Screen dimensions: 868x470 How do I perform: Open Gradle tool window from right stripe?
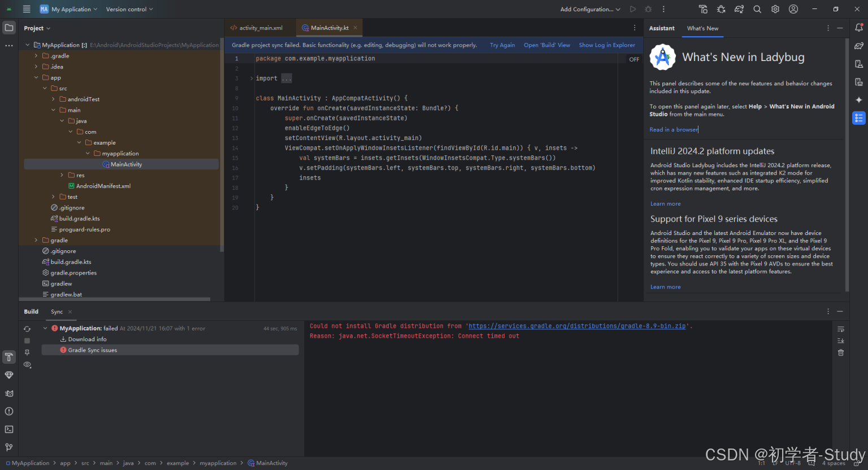tap(859, 46)
